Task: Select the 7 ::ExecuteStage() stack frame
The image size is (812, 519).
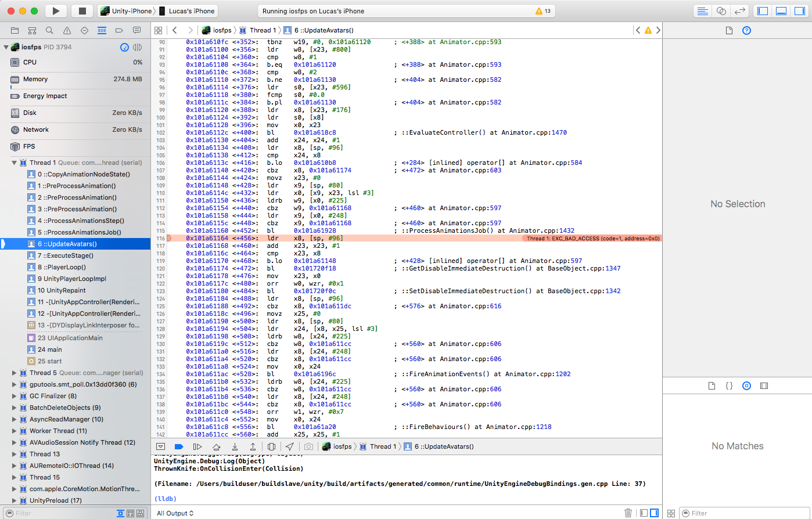Action: pos(65,255)
